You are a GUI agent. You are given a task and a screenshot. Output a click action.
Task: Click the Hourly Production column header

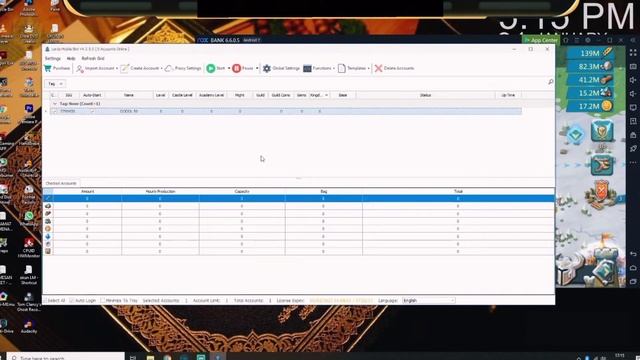pos(160,191)
